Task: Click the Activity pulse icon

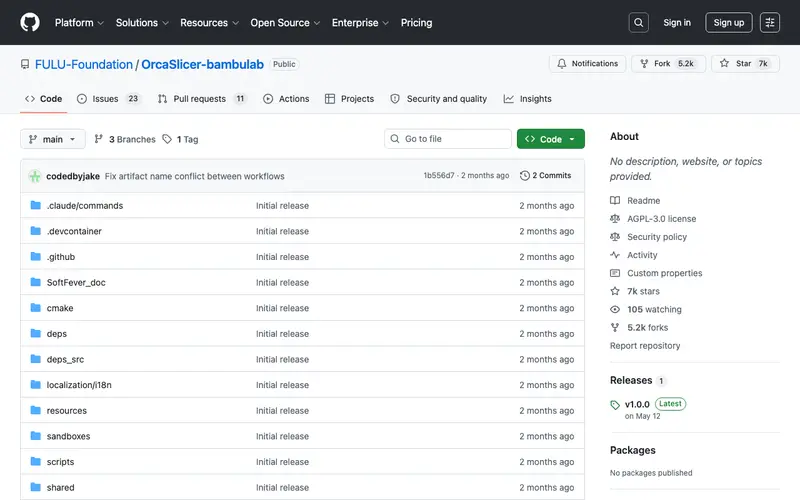Action: [615, 255]
